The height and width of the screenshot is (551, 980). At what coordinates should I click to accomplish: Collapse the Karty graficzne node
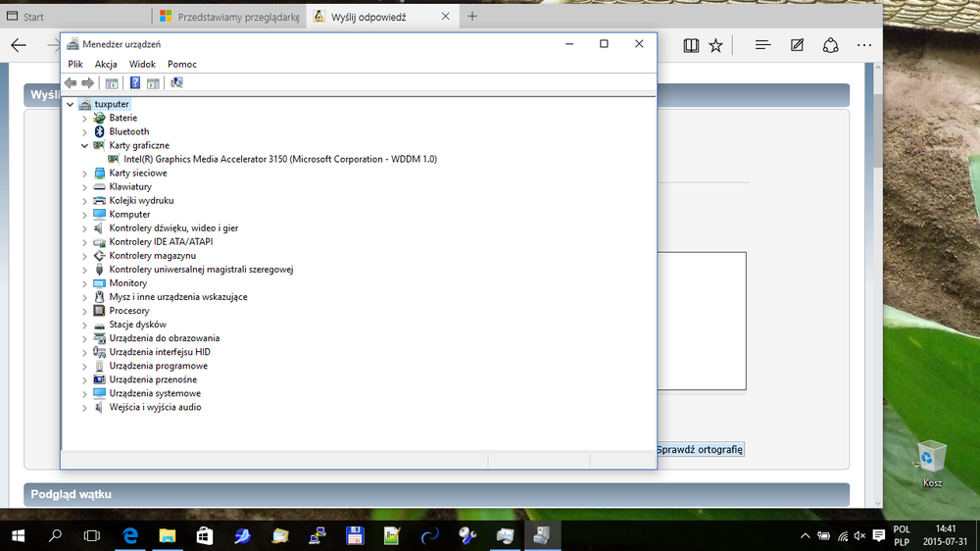coord(84,145)
